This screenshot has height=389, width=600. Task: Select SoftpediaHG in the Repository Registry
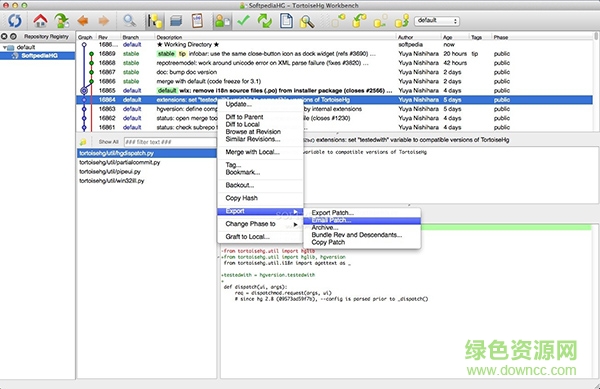(x=39, y=56)
